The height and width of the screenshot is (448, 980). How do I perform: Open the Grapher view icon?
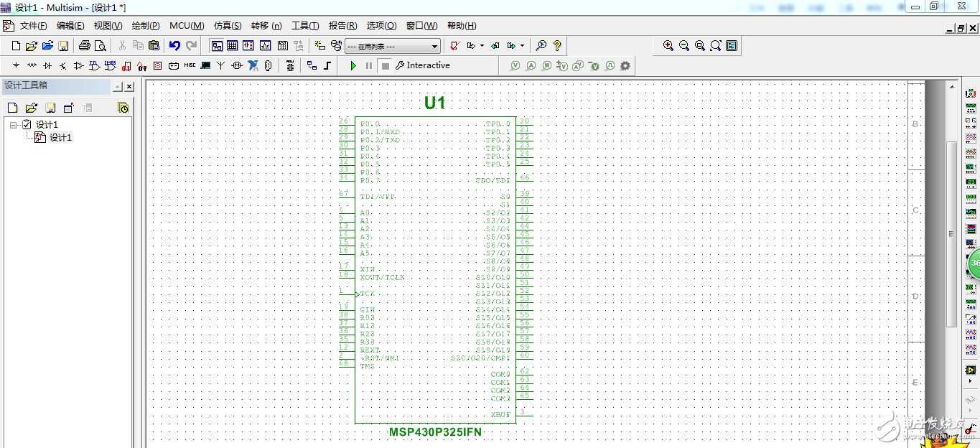tap(266, 46)
